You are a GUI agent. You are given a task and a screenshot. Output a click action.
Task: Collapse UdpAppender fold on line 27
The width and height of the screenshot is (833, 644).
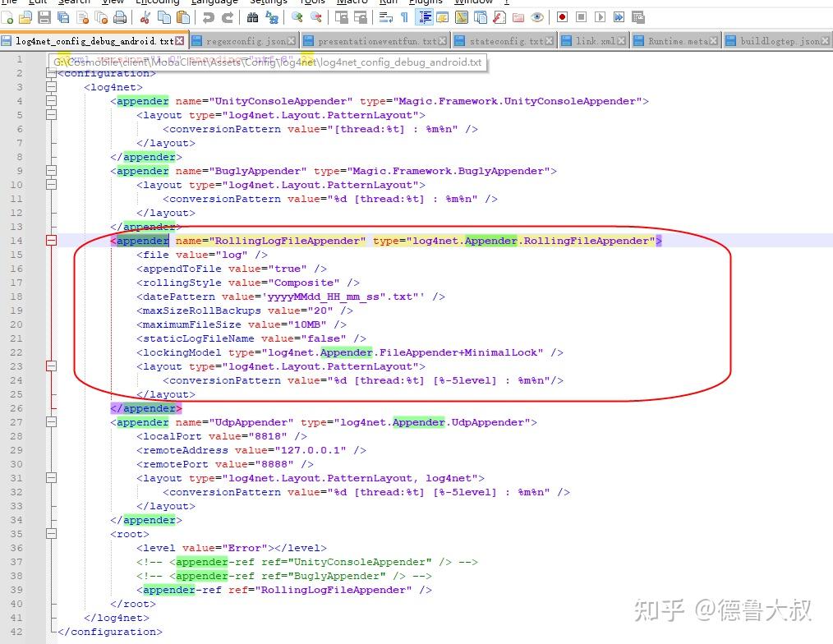point(51,422)
